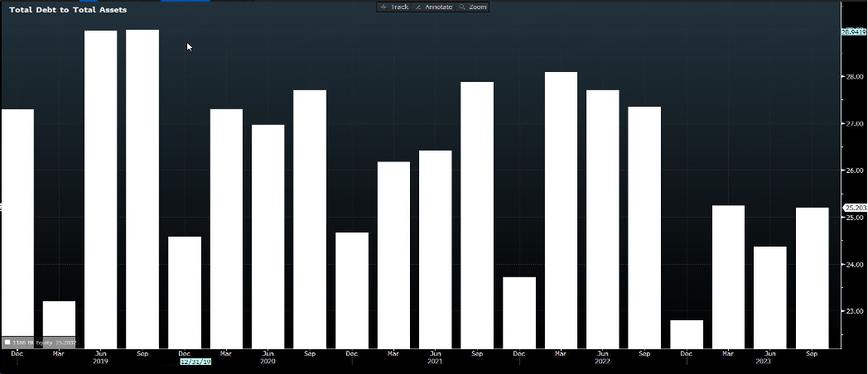Image resolution: width=868 pixels, height=374 pixels.
Task: Select the lowest December 2022 bar
Action: 687,334
